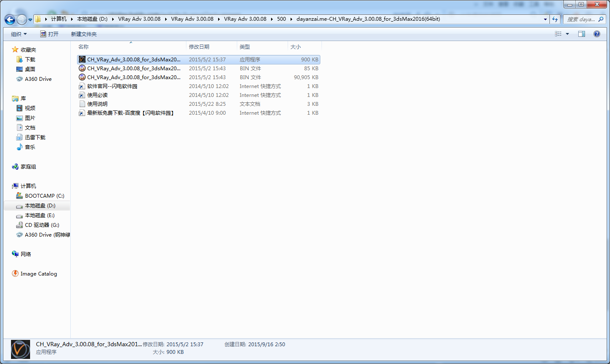Open 下载 in favorites
The image size is (610, 364).
click(30, 60)
